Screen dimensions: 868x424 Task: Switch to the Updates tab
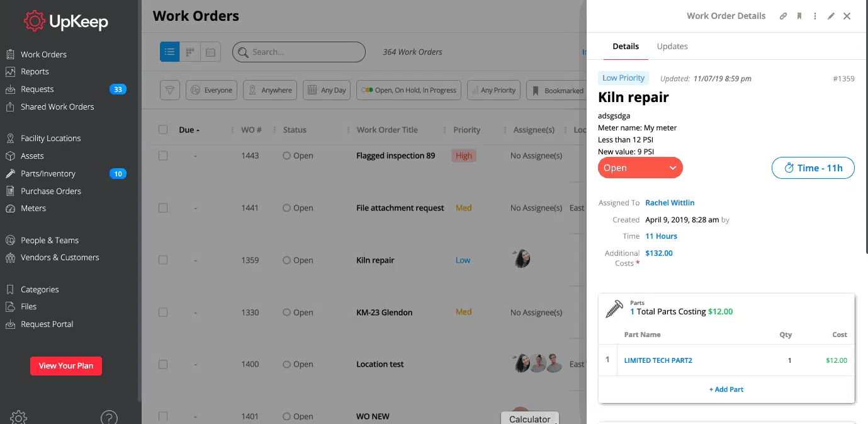tap(672, 46)
